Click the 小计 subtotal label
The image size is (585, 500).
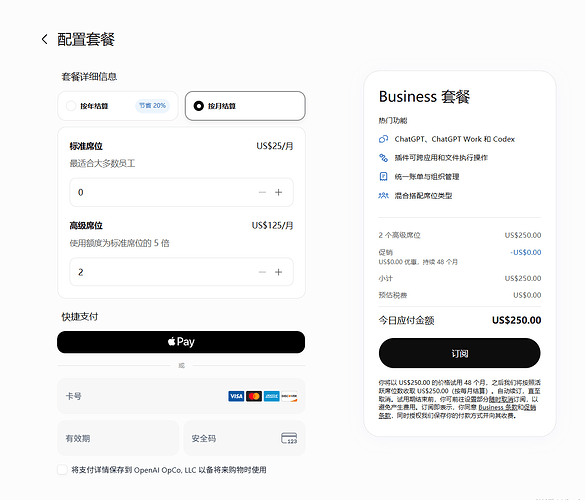tap(386, 278)
